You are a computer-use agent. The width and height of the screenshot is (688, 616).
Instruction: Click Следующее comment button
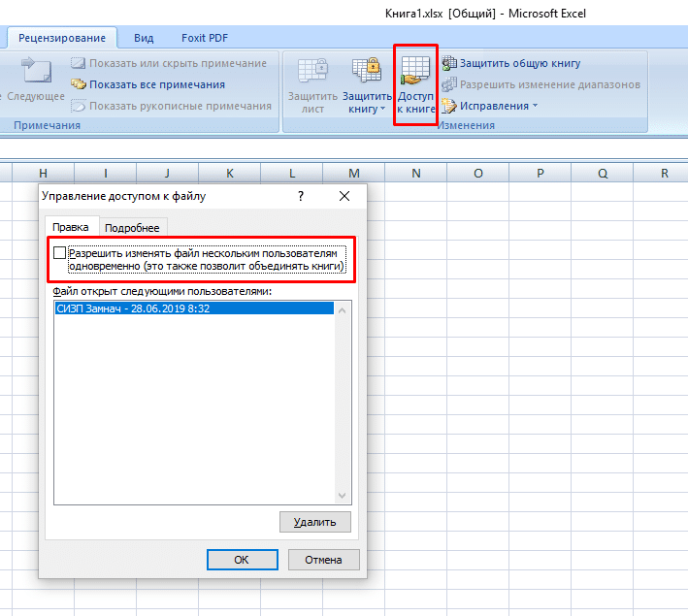35,79
